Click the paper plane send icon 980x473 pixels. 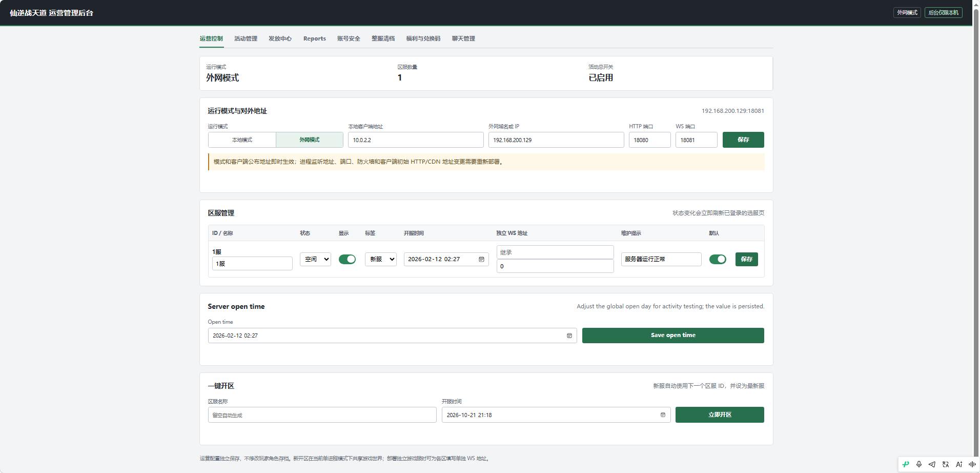click(932, 464)
